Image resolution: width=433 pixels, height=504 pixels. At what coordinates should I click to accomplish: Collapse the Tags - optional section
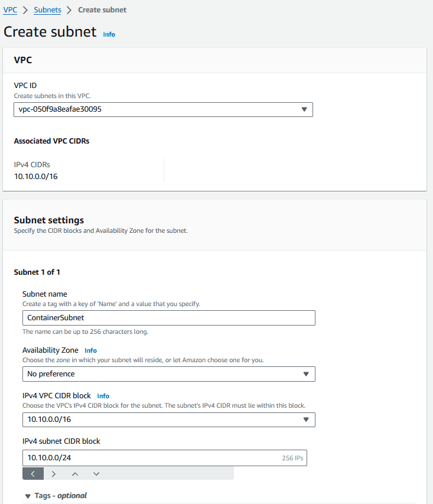point(56,496)
